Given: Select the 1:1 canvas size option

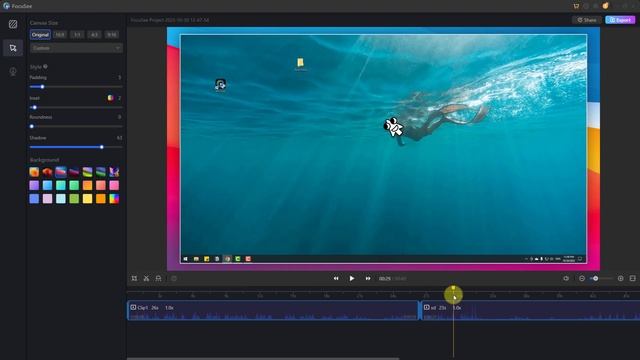Looking at the screenshot, I should pyautogui.click(x=77, y=35).
